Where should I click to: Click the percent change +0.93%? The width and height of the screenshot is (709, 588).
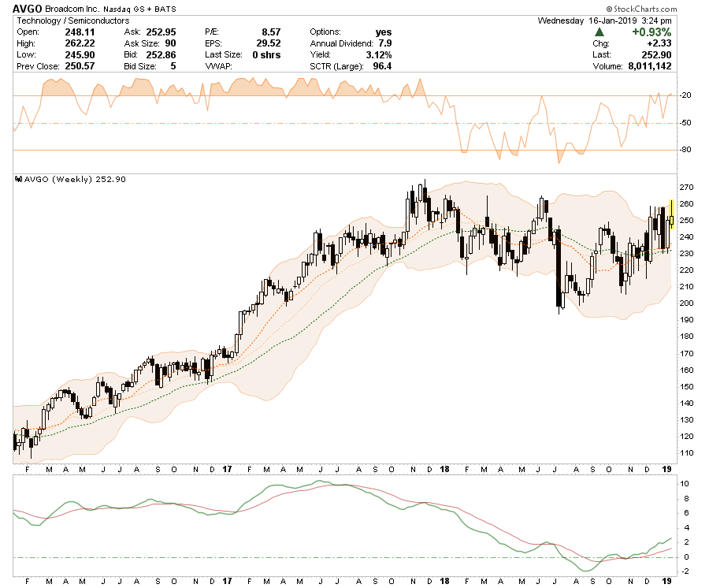(x=651, y=32)
